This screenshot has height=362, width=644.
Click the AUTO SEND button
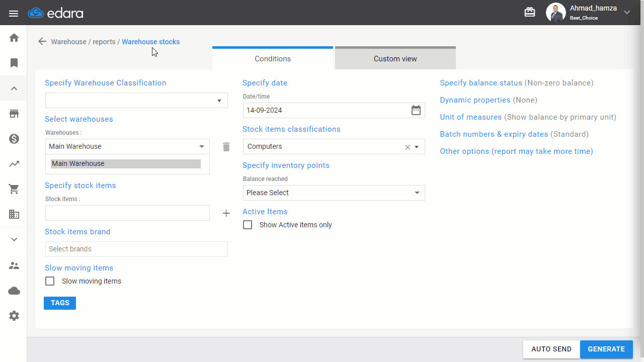pos(551,349)
